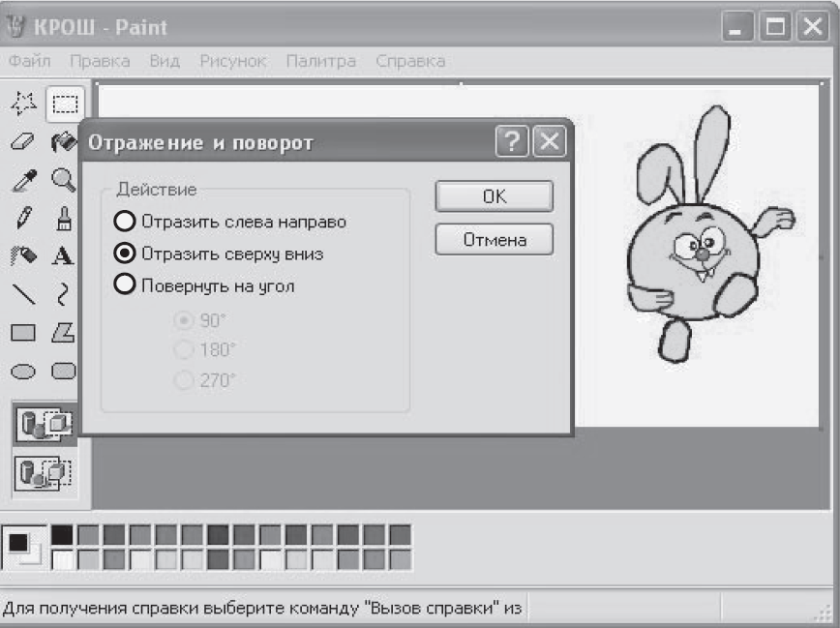The image size is (840, 628).
Task: Select the Ellipse shape tool
Action: coord(23,372)
